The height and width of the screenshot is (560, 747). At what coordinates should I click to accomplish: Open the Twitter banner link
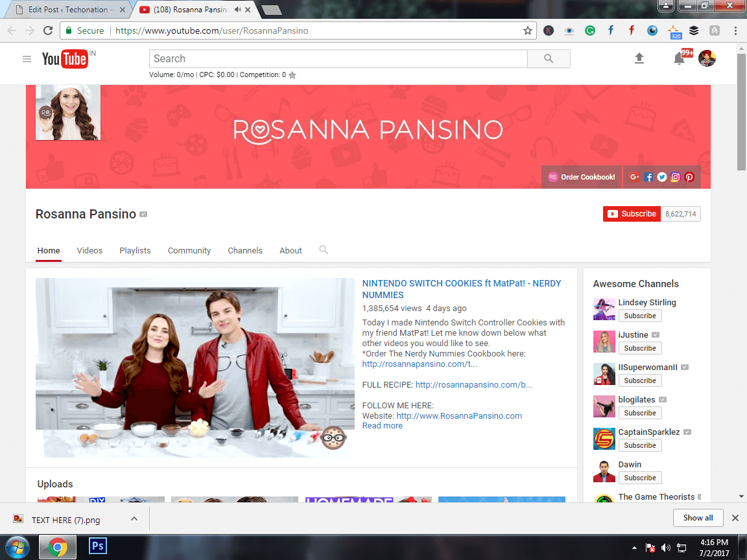click(x=661, y=177)
